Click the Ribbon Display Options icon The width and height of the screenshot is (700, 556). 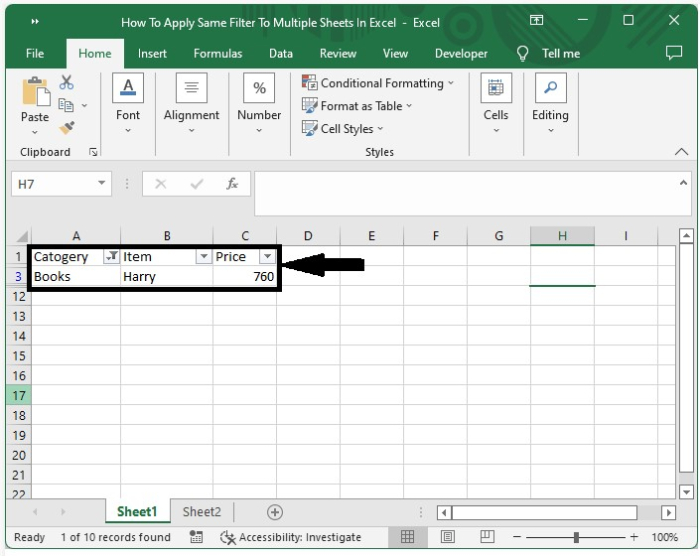coord(536,20)
